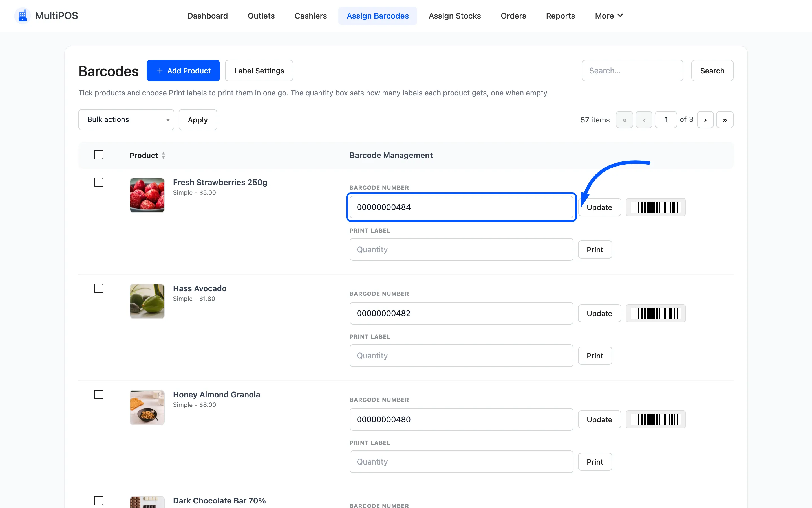Go to next page of barcodes
812x508 pixels.
coord(705,120)
